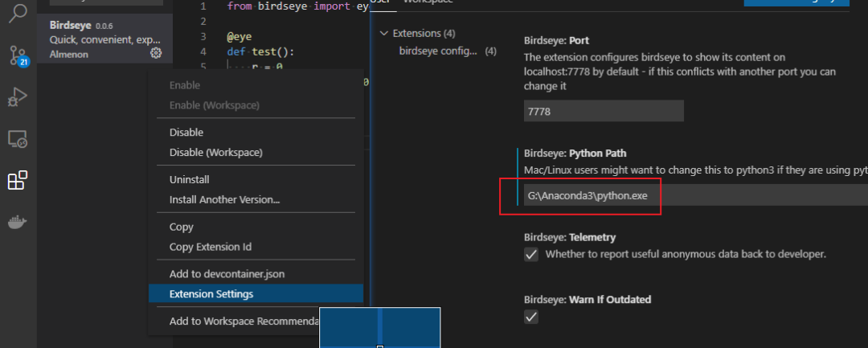Click the Birdseye: Python Path title
Image resolution: width=868 pixels, height=348 pixels.
coord(575,154)
